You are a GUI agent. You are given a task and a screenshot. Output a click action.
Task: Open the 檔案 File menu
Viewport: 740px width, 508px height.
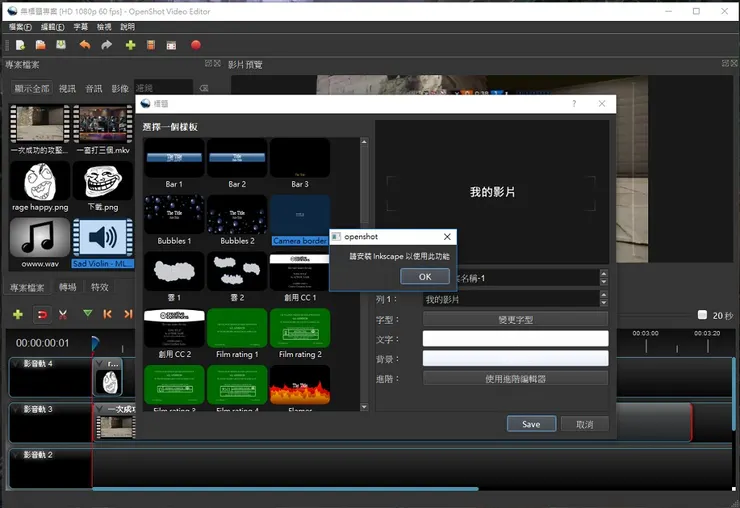(20, 27)
